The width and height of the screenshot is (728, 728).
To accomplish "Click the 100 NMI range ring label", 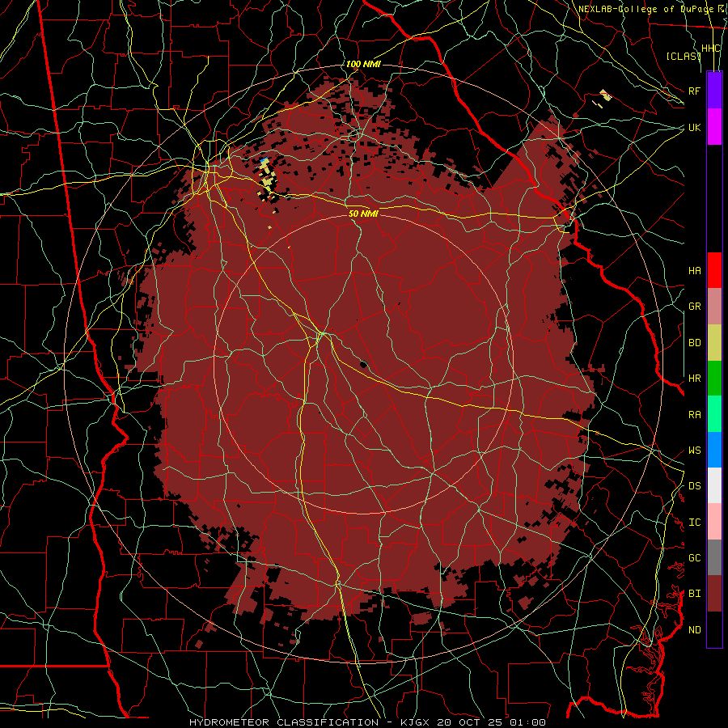I will coord(363,64).
